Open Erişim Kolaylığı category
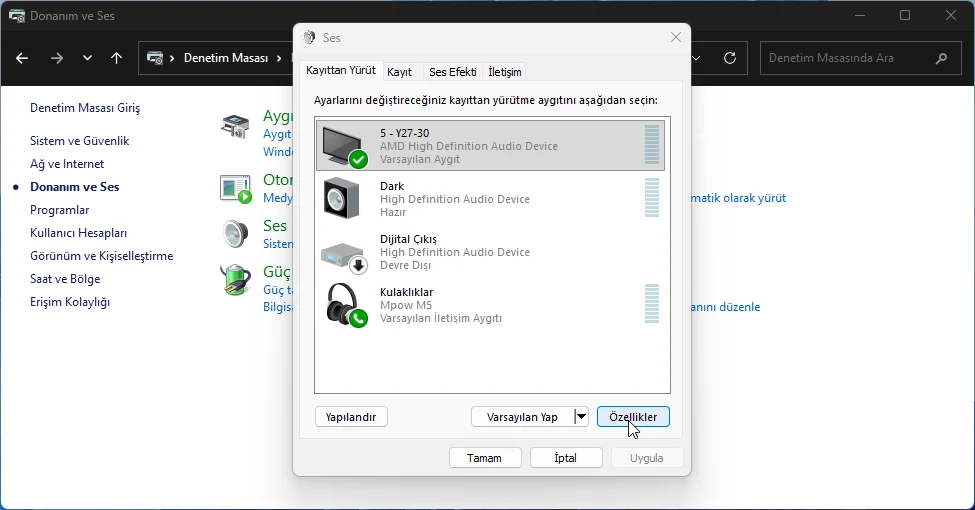Viewport: 975px width, 510px height. pyautogui.click(x=70, y=302)
